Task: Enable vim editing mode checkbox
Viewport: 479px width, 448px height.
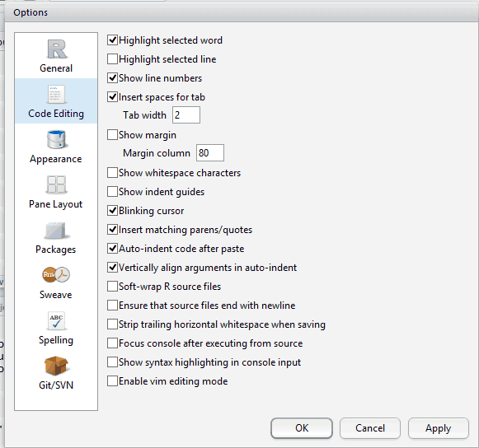Action: click(x=112, y=380)
